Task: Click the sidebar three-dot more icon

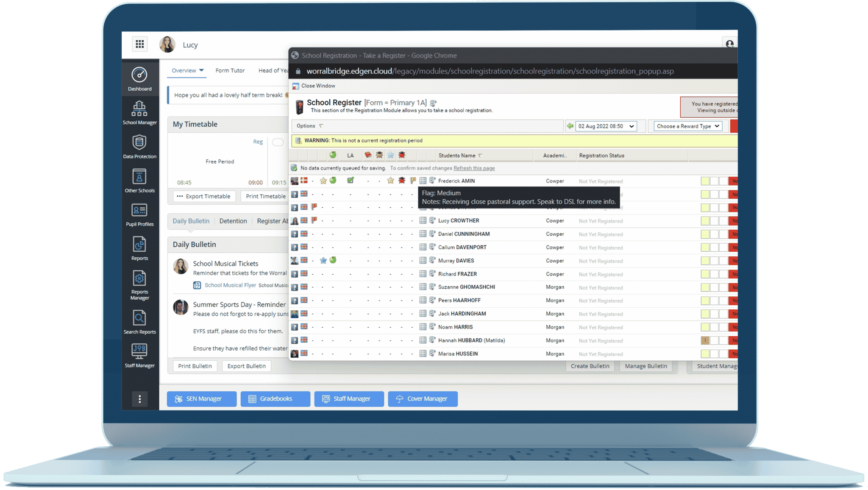Action: point(139,399)
